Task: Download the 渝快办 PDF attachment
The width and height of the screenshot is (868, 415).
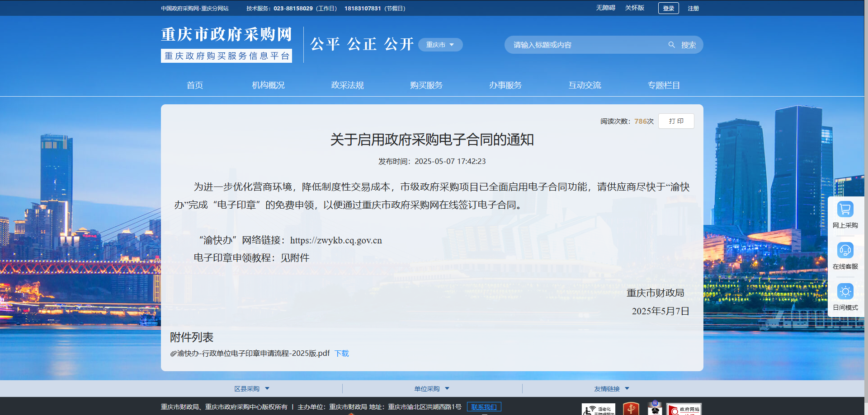Action: pyautogui.click(x=341, y=354)
